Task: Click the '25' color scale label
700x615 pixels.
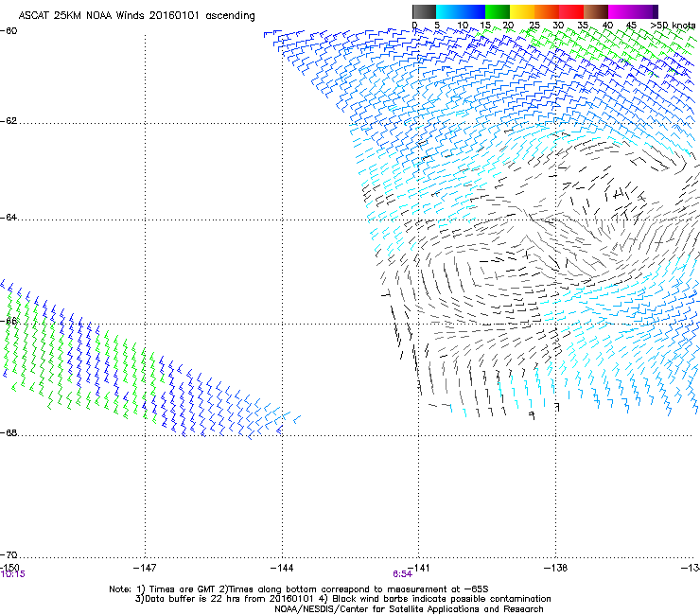Action: tap(534, 26)
